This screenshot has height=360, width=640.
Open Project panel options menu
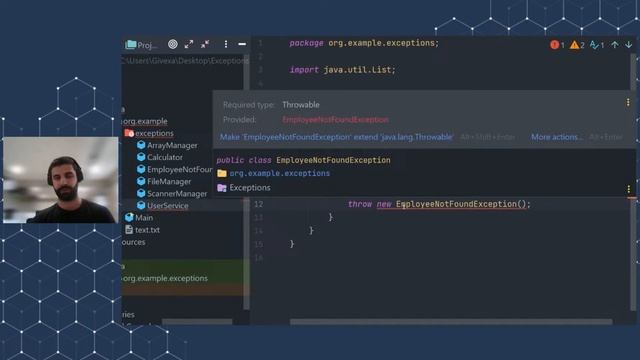[226, 44]
